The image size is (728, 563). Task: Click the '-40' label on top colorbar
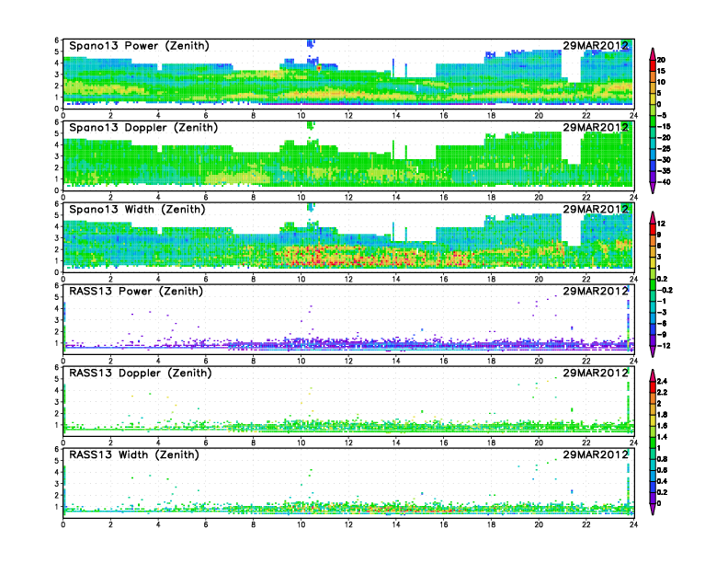tap(664, 182)
